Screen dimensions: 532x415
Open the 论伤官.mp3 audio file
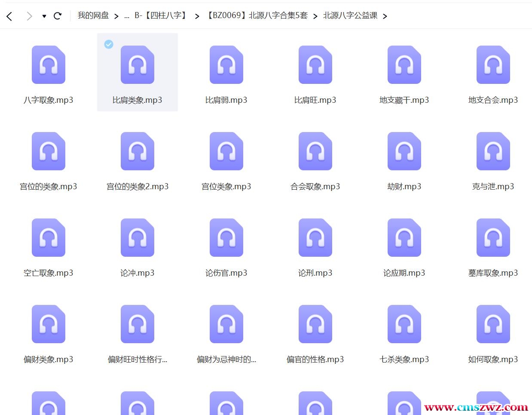(x=226, y=238)
